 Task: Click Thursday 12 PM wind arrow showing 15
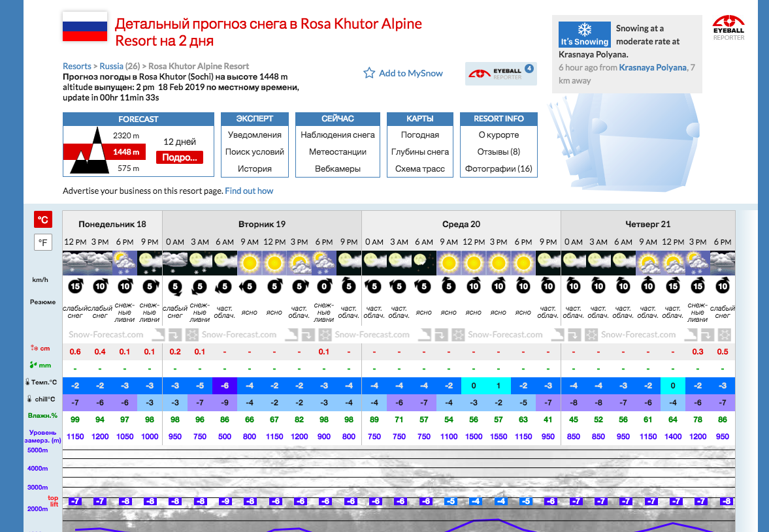(x=673, y=286)
